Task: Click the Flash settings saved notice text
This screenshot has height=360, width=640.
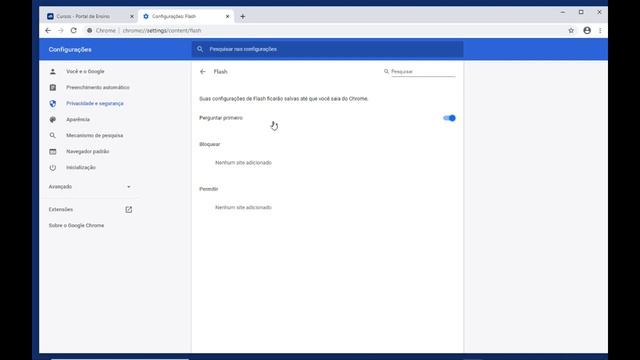Action: (284, 99)
